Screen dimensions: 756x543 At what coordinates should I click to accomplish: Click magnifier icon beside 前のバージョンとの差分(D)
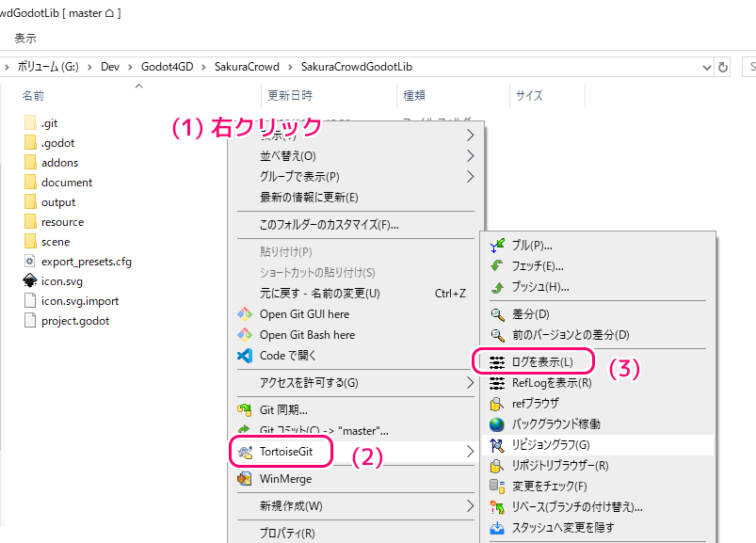(497, 335)
